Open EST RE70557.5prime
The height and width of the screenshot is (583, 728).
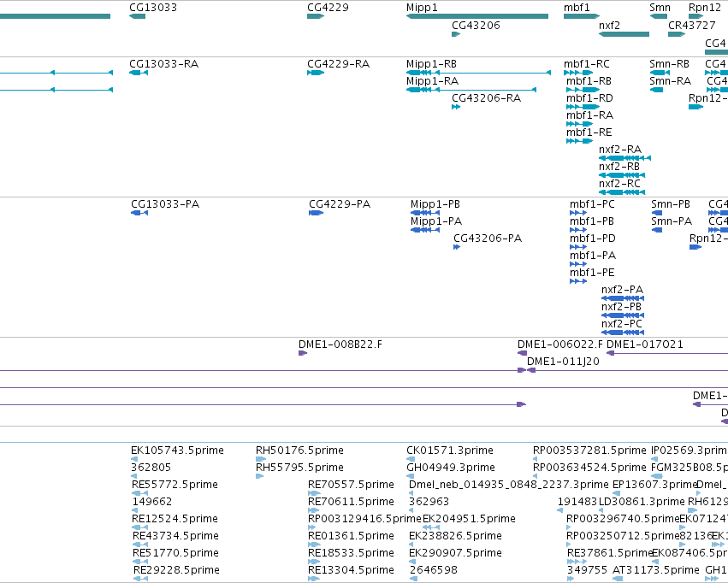tap(314, 493)
